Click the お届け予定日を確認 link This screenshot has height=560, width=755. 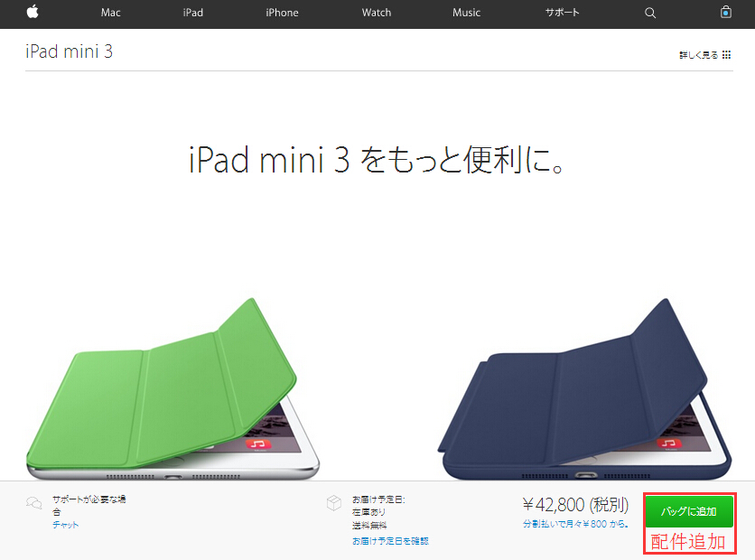[x=390, y=541]
